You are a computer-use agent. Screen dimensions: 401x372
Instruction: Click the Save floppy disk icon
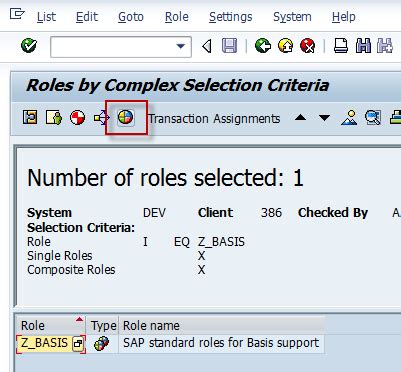(x=229, y=46)
